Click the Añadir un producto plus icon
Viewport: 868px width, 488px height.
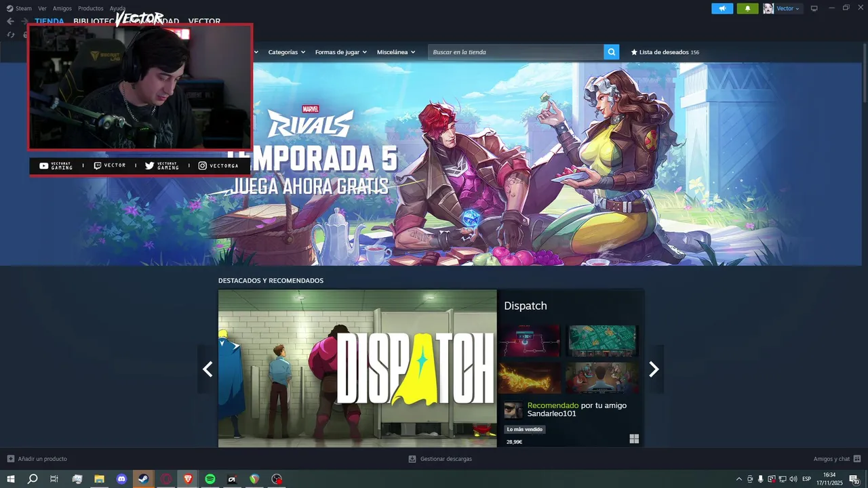coord(10,459)
